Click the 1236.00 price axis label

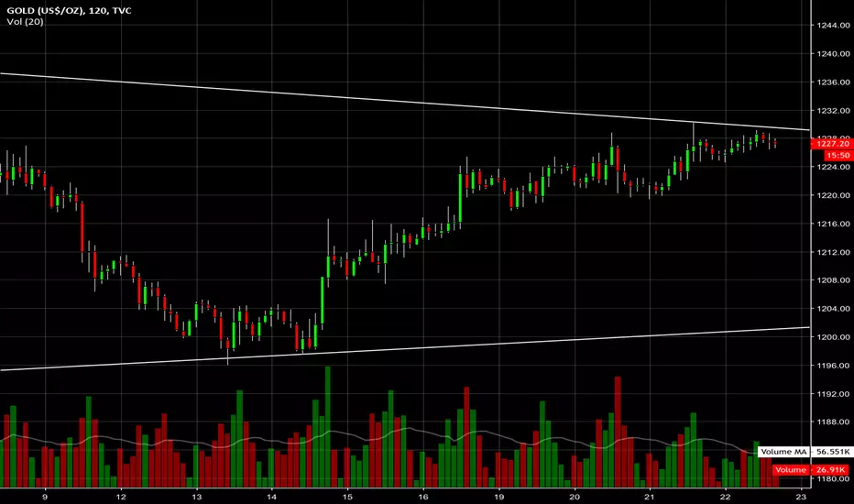833,82
